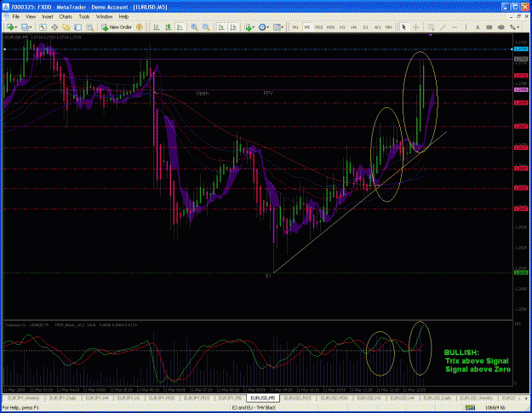Screen dimensions: 532x413
Task: Expand the Profiles dropdown arrow
Action: (31, 27)
